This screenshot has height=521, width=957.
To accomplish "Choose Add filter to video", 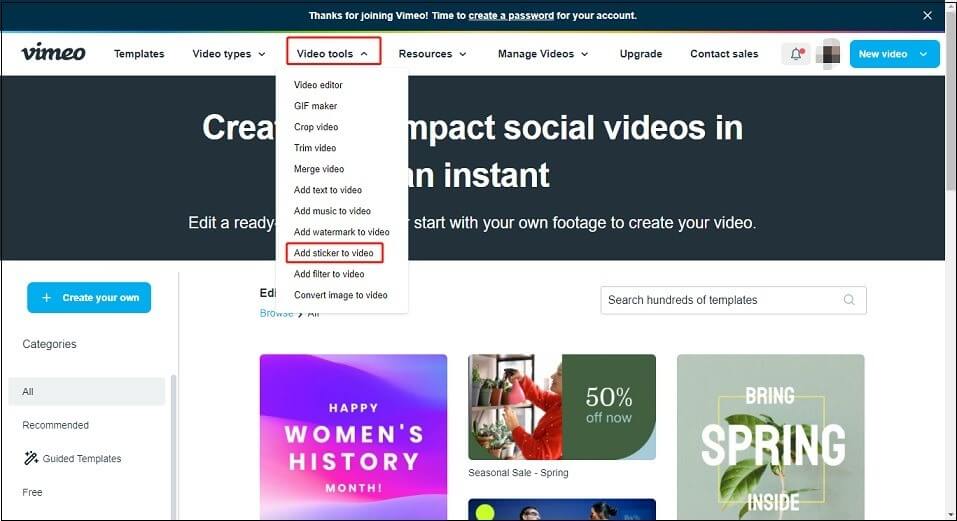I will 329,274.
